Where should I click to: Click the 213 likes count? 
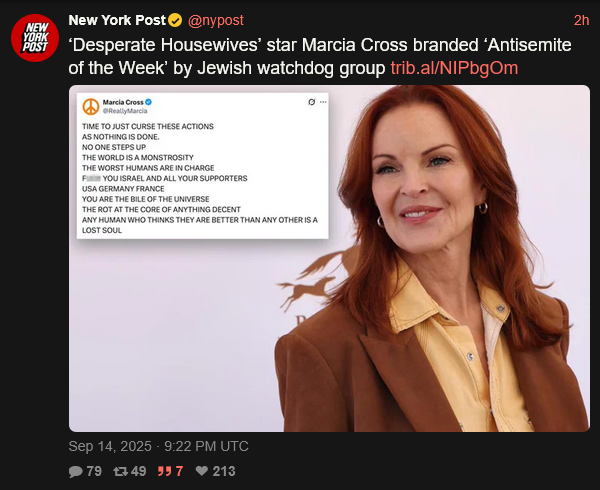[x=224, y=471]
